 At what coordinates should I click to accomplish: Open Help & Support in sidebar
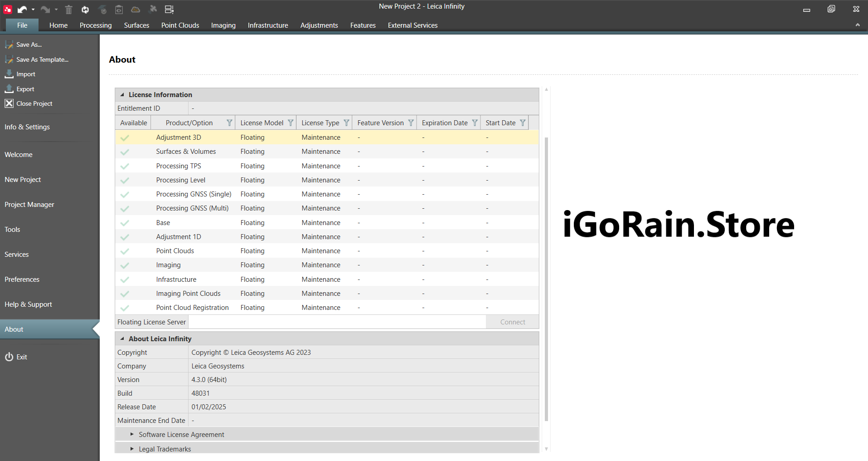coord(28,304)
